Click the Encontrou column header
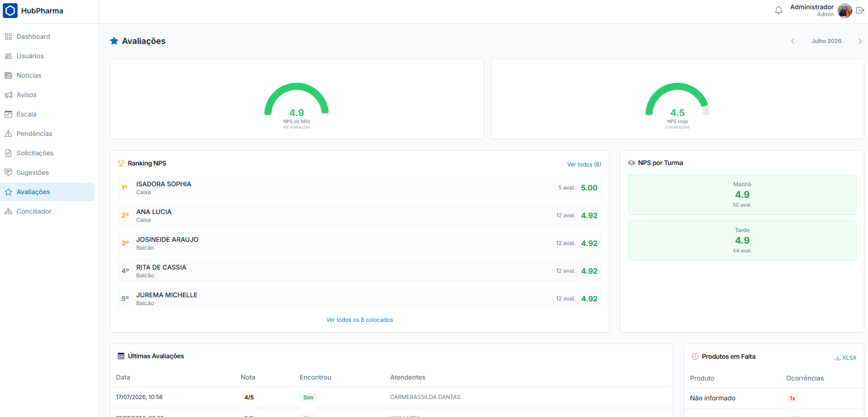This screenshot has width=868, height=417. coord(315,377)
